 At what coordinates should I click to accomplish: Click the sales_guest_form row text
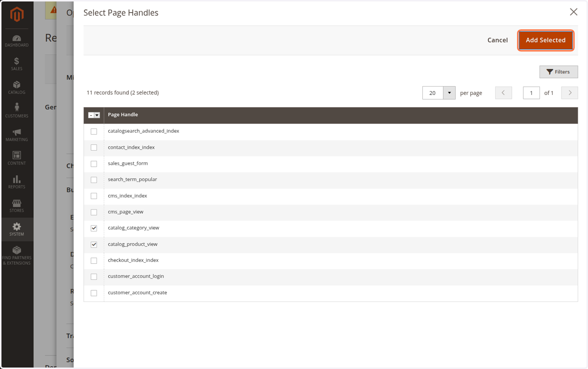tap(128, 163)
